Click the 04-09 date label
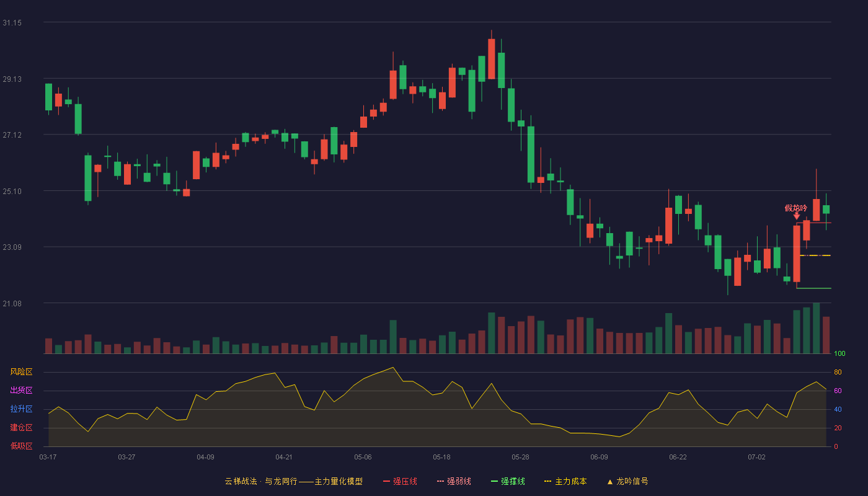868x496 pixels. tap(205, 457)
